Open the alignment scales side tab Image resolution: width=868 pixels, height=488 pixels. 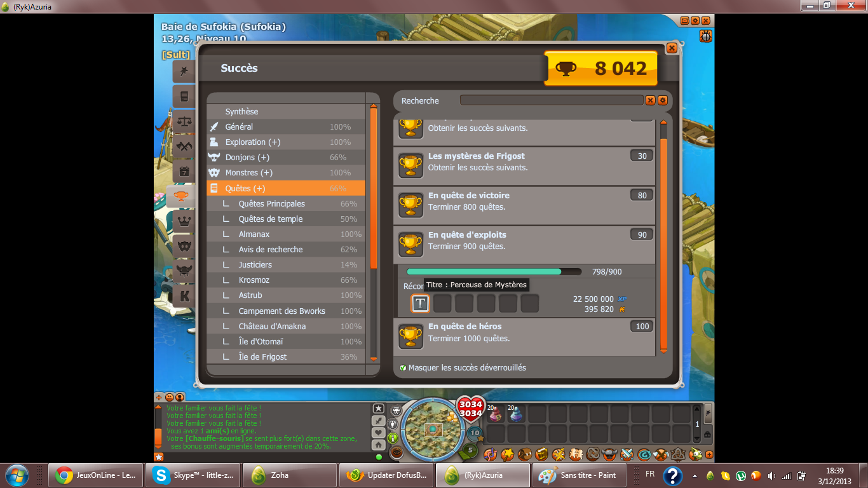(x=184, y=121)
